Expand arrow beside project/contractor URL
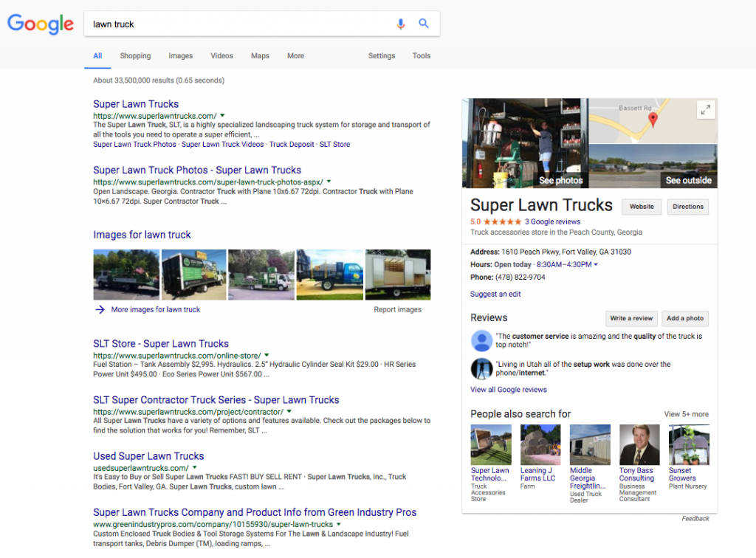This screenshot has width=756, height=558. pos(289,412)
